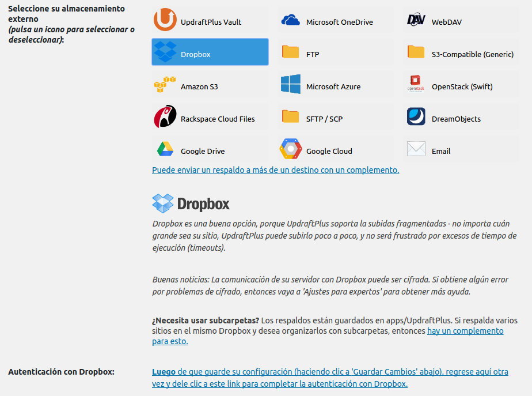The height and width of the screenshot is (396, 532).
Task: Choose the Google Drive triangle icon
Action: click(165, 149)
